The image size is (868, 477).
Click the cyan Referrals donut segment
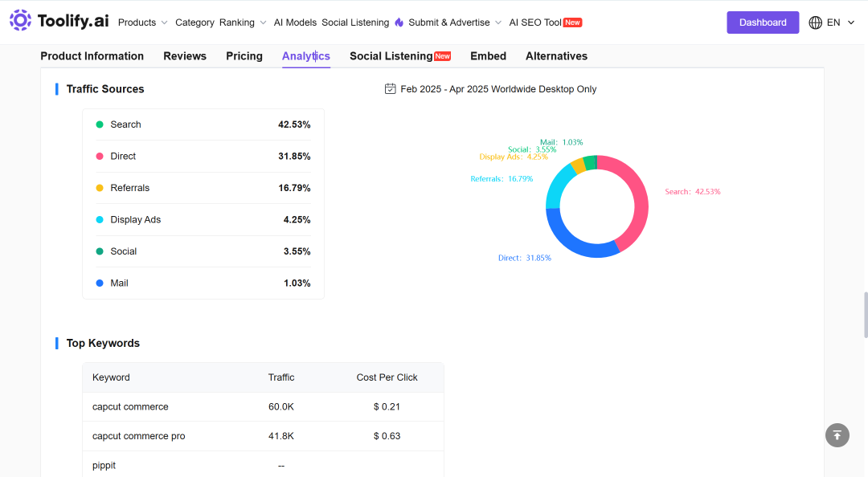[x=559, y=185]
